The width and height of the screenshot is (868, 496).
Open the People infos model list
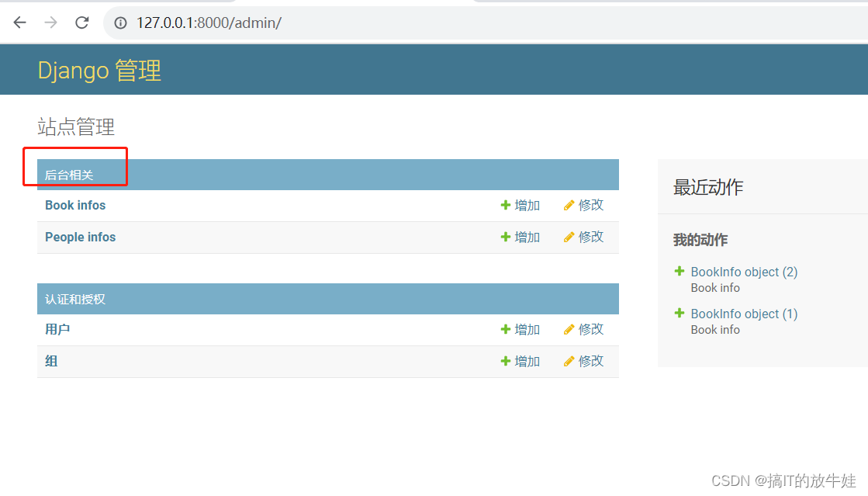[80, 238]
